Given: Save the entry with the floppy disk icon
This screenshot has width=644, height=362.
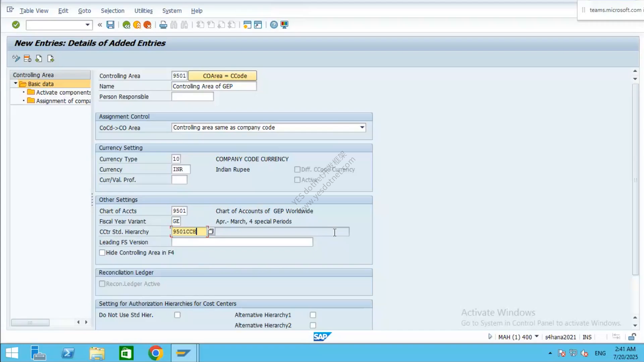Looking at the screenshot, I should 110,24.
